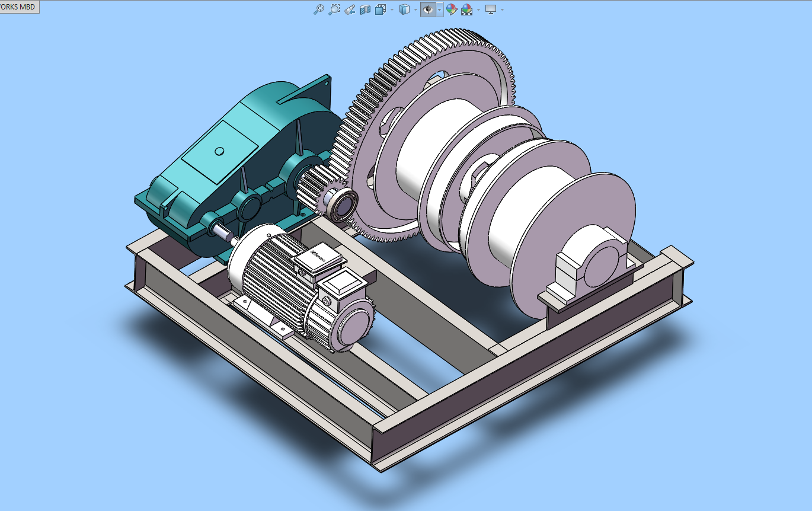Select the Zoom to Area tool
This screenshot has width=812, height=511.
334,9
